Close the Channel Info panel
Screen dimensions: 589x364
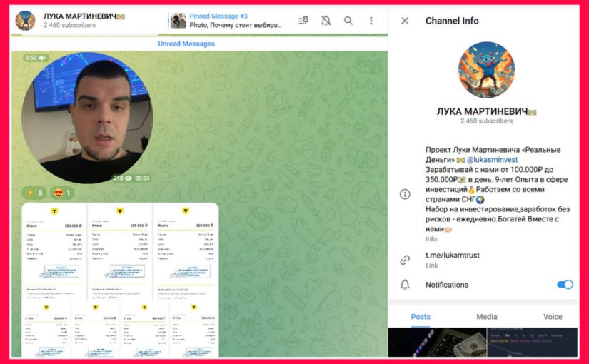[405, 21]
